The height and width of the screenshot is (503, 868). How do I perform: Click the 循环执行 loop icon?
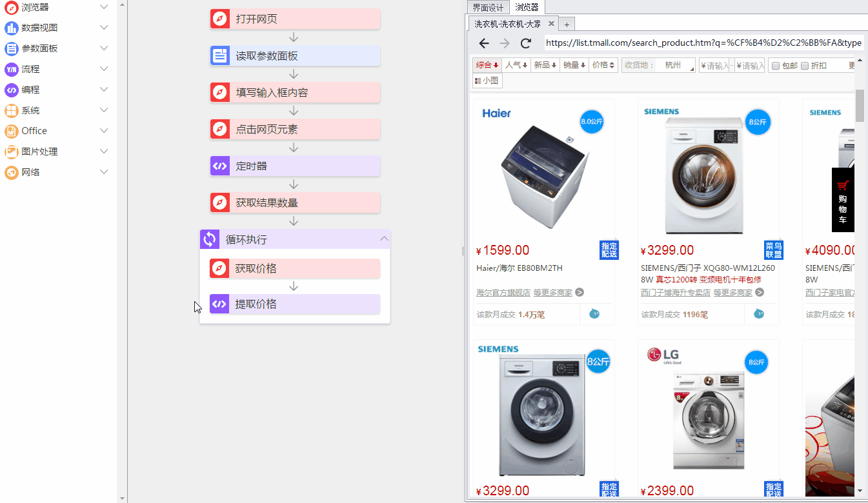(x=210, y=239)
